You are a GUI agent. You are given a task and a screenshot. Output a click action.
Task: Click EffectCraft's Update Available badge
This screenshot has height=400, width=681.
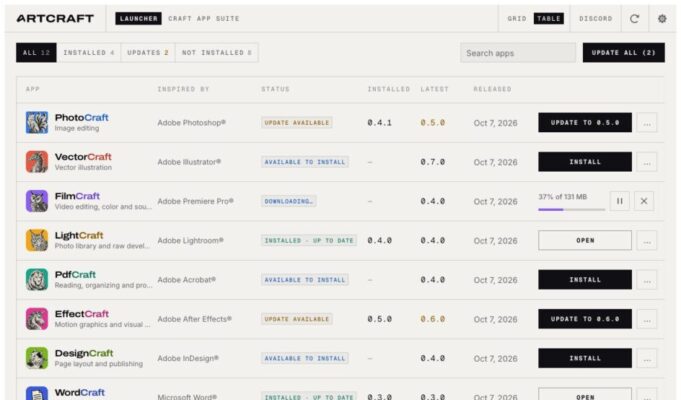click(297, 319)
